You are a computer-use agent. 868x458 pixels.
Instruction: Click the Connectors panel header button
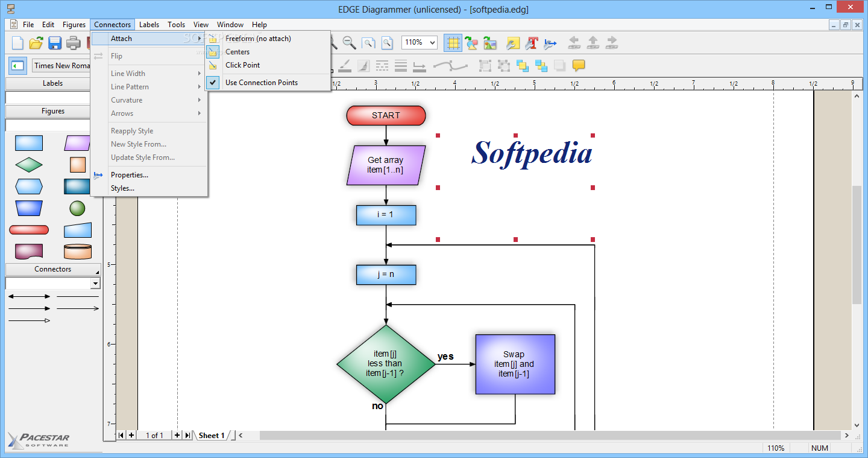coord(53,269)
